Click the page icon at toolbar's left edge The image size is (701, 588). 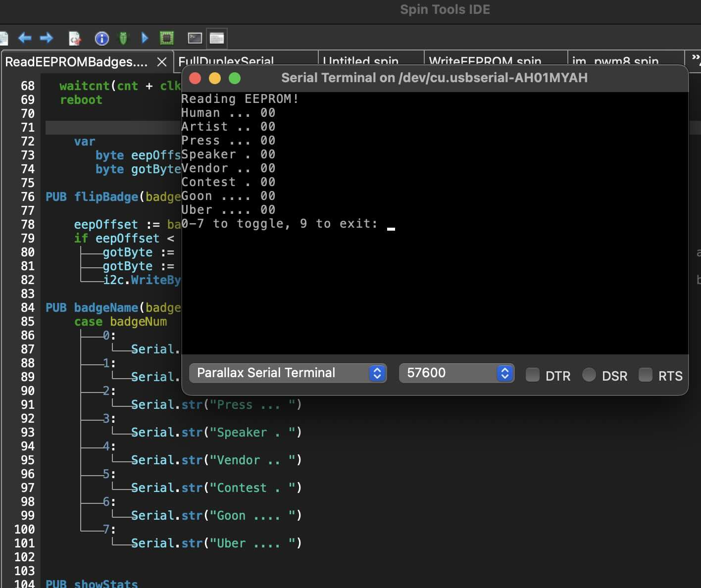pos(3,38)
